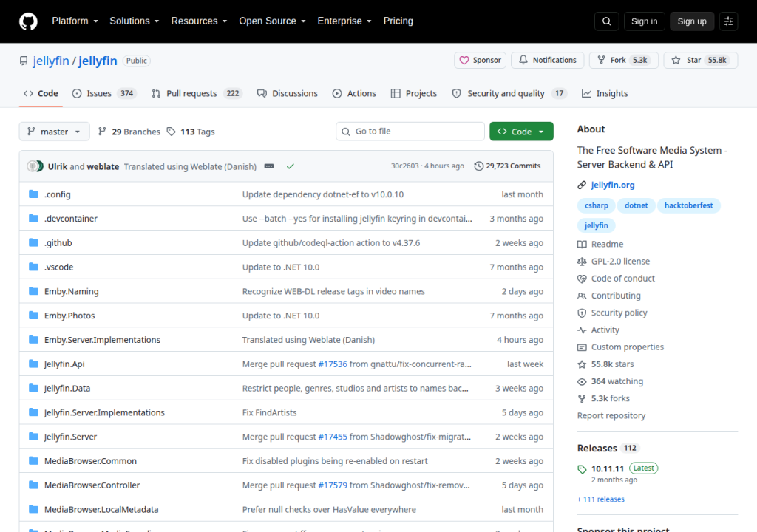
Task: Click the license scale icon
Action: 582,261
